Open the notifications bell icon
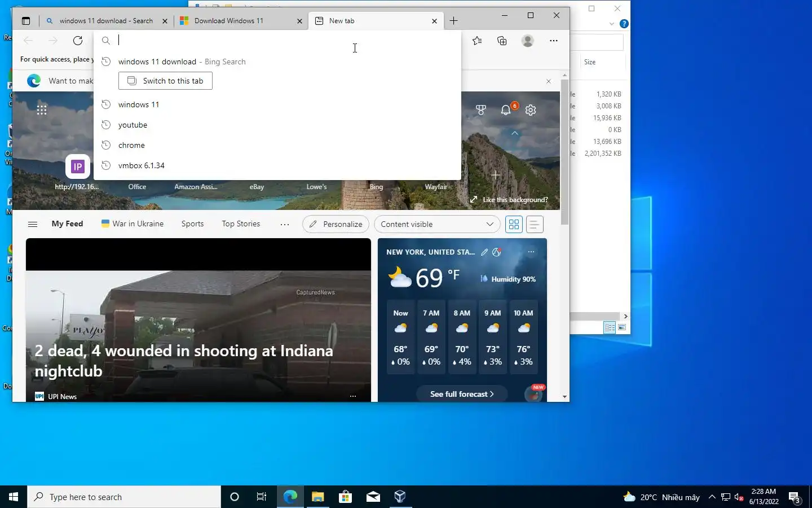This screenshot has width=812, height=508. [506, 110]
